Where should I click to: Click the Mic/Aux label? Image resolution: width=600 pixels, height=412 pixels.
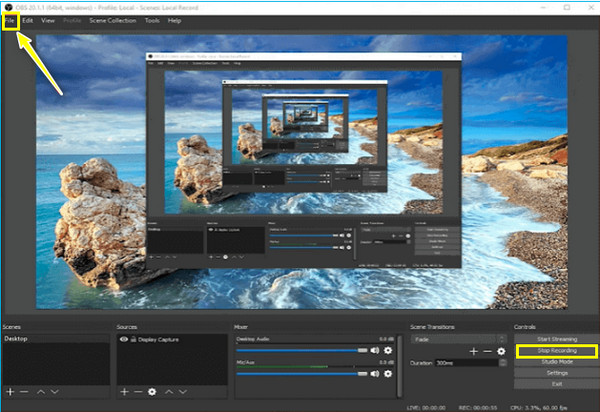[245, 362]
